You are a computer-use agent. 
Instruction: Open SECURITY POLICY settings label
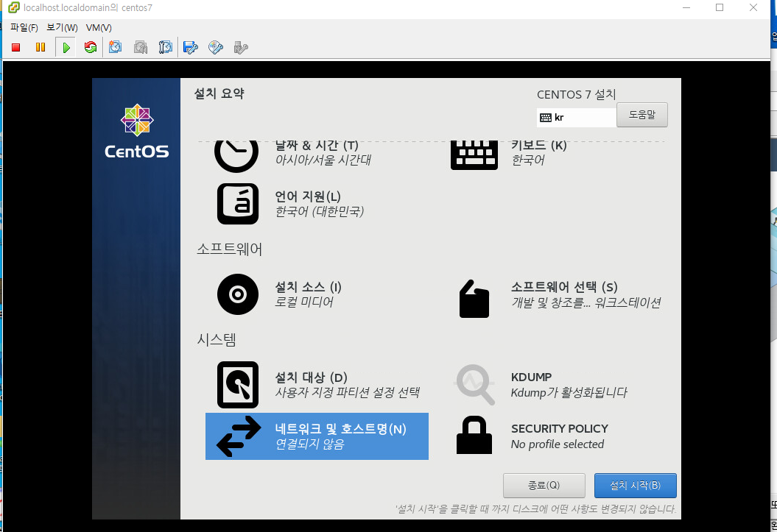(560, 428)
